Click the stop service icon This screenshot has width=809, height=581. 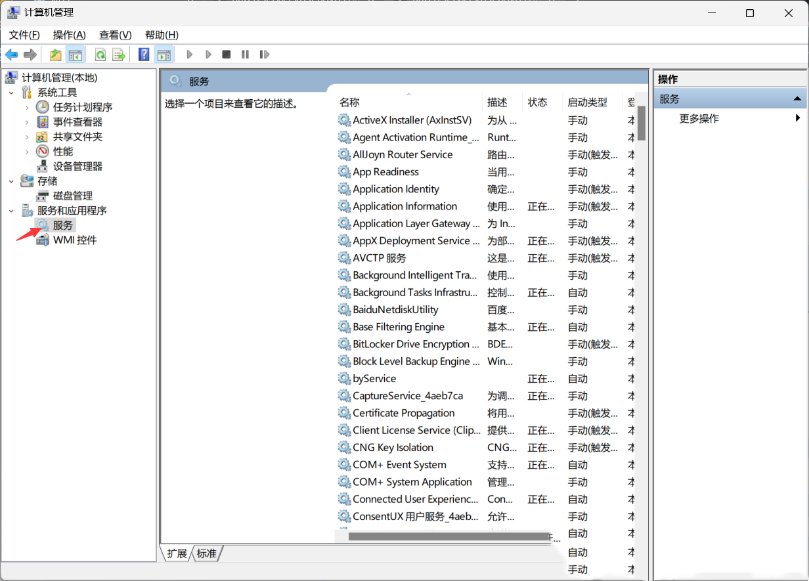[227, 54]
